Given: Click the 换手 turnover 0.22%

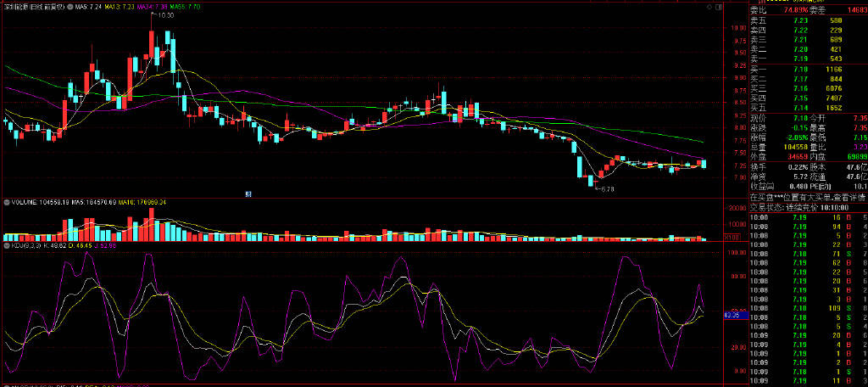Looking at the screenshot, I should 798,166.
